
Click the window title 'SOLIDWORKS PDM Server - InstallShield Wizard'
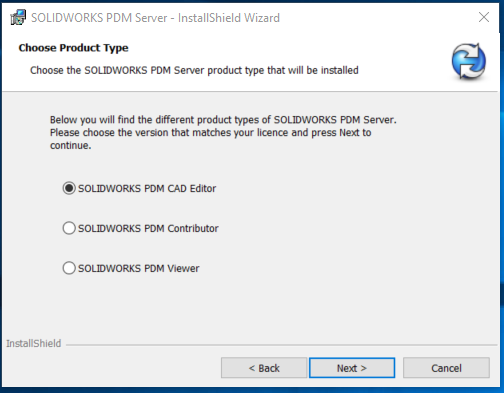coord(155,18)
